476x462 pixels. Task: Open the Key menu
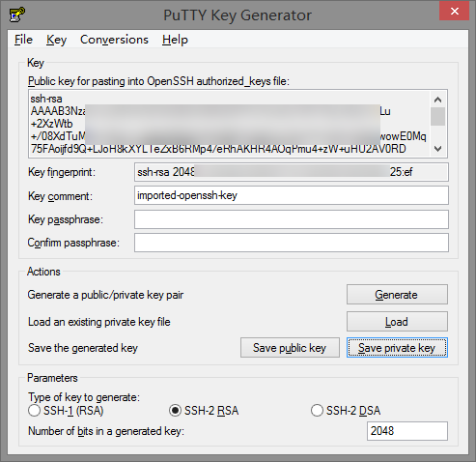pos(56,40)
